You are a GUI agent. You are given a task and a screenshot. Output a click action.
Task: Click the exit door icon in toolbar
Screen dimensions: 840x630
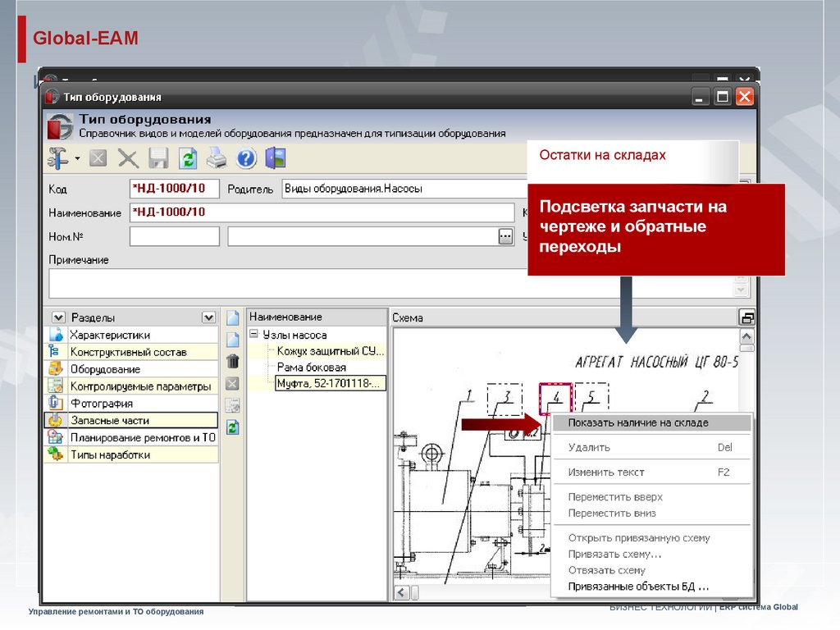[276, 157]
